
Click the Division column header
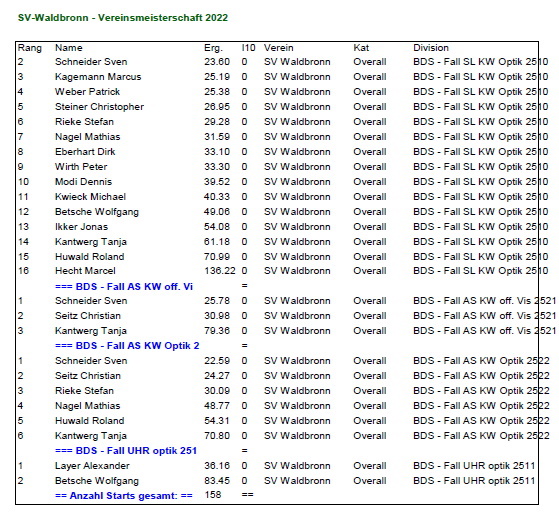(431, 48)
